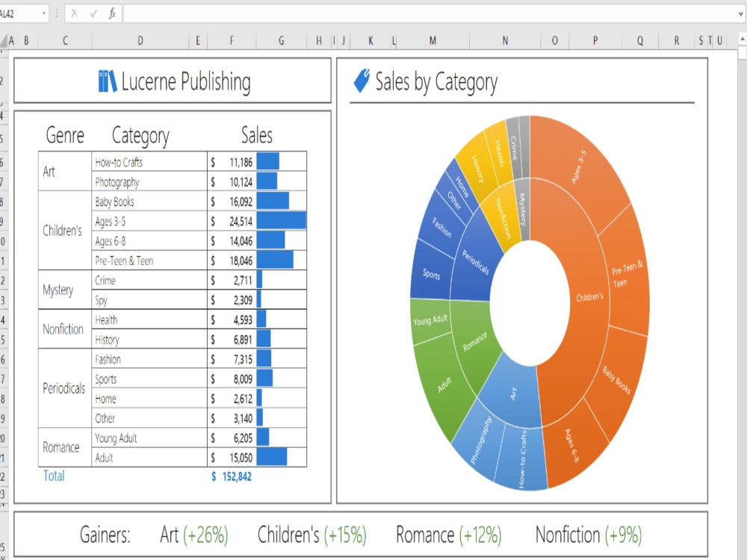The image size is (747, 560).
Task: Select the Pre-Teen & Teen category cell
Action: [x=149, y=261]
